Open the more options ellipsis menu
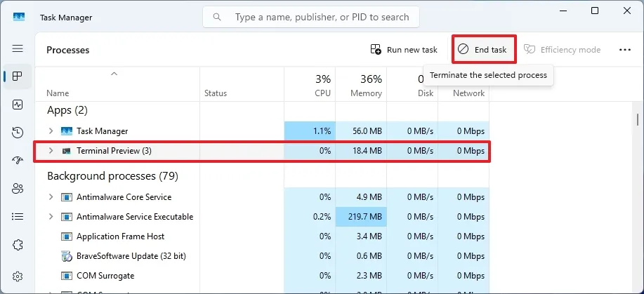This screenshot has width=644, height=294. [x=625, y=50]
